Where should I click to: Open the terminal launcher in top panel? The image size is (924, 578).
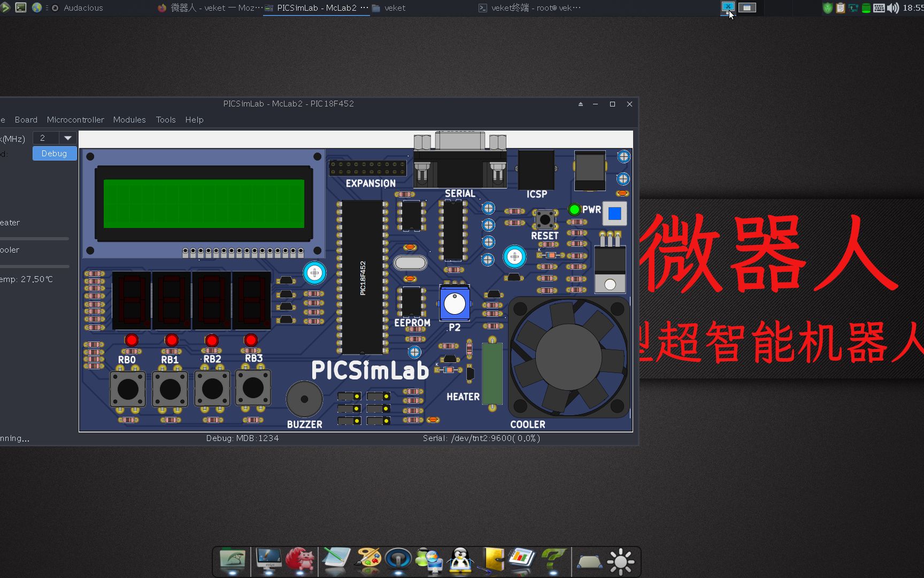[21, 7]
